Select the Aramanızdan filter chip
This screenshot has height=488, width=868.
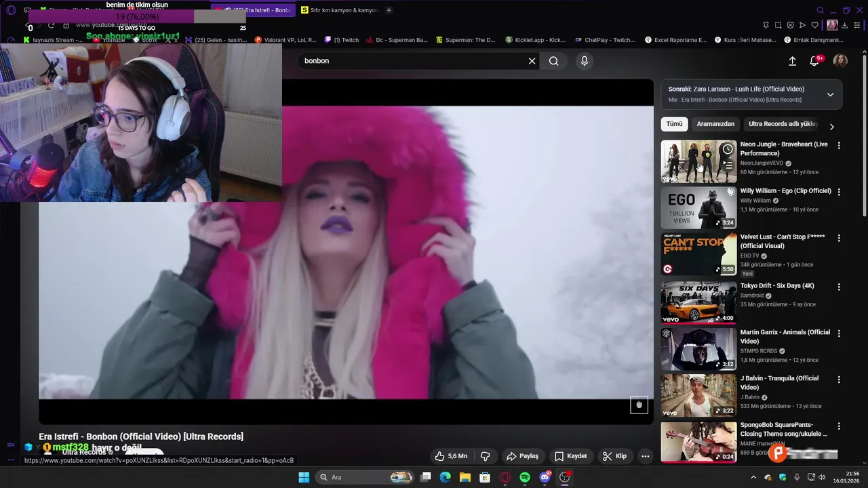[x=715, y=124]
